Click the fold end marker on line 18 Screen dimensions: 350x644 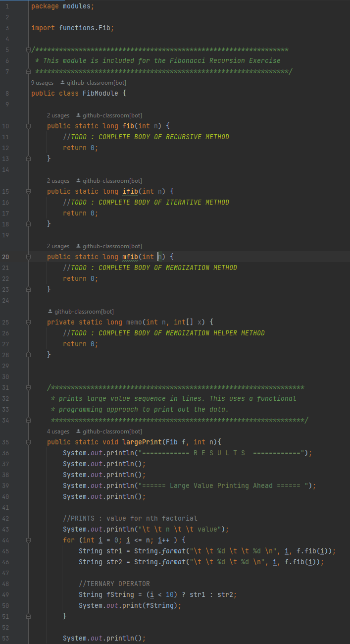[x=28, y=224]
